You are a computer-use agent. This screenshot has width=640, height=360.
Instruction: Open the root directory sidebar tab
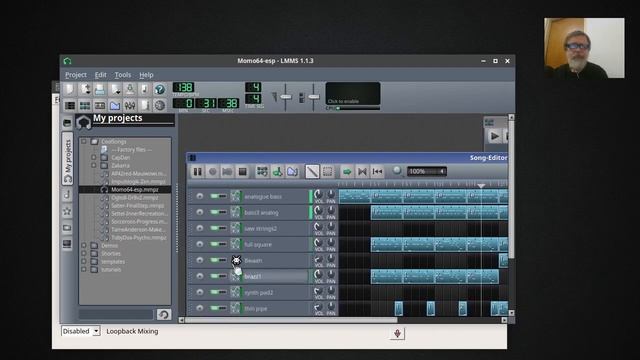click(x=67, y=244)
